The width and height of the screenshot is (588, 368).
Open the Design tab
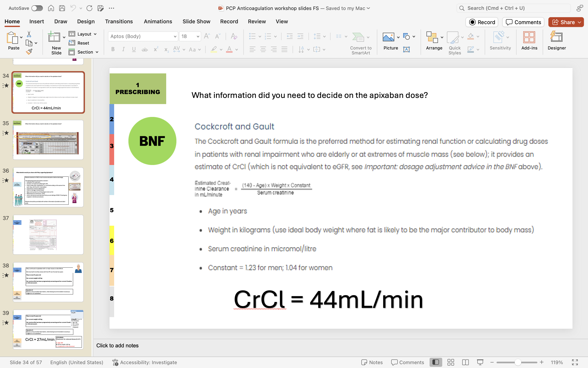click(86, 21)
